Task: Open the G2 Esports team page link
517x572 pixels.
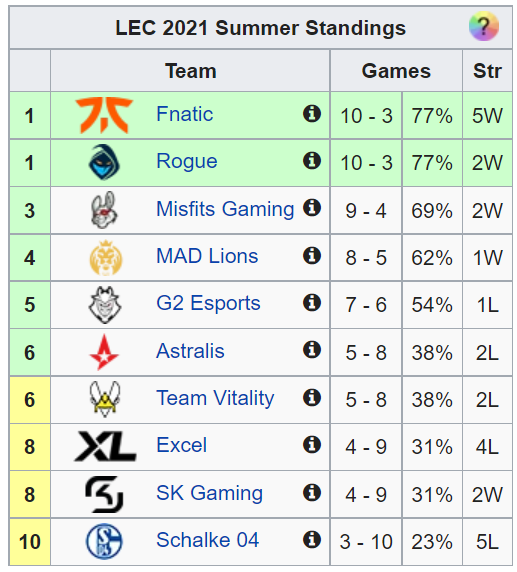Action: click(x=208, y=303)
